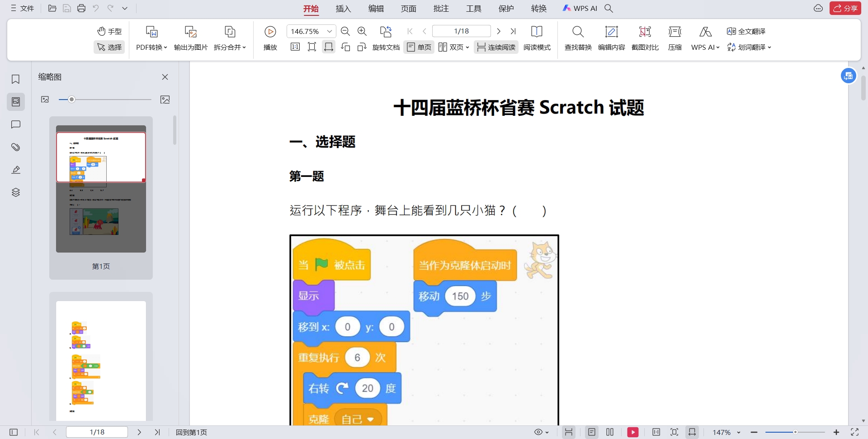The image size is (868, 439).
Task: Print the document with printer icon
Action: tap(81, 8)
